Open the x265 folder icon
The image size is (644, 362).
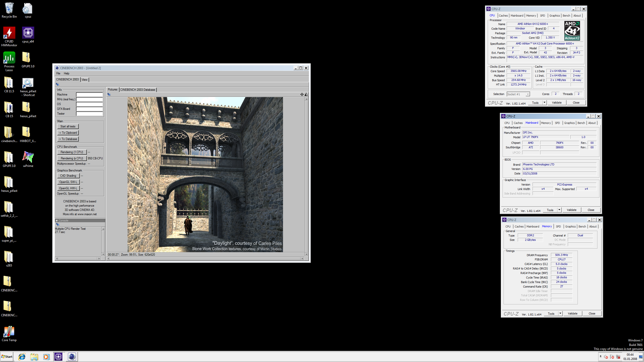[9, 259]
